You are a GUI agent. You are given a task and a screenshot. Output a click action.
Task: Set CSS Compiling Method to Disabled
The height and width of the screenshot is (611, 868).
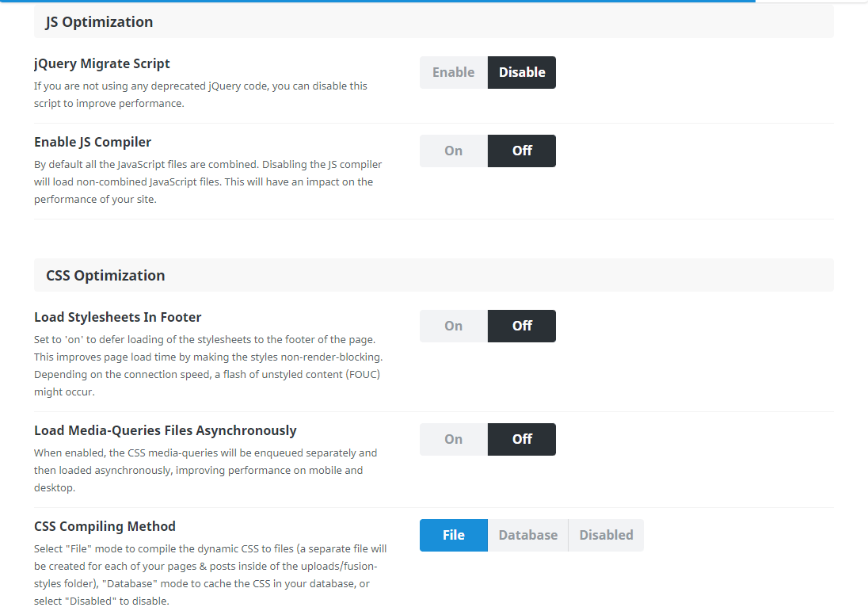coord(606,535)
